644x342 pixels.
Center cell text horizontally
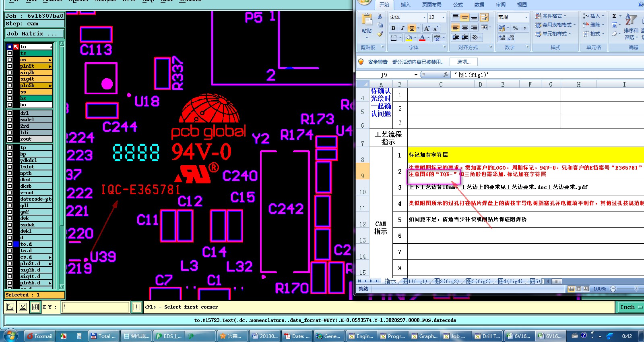pyautogui.click(x=464, y=27)
